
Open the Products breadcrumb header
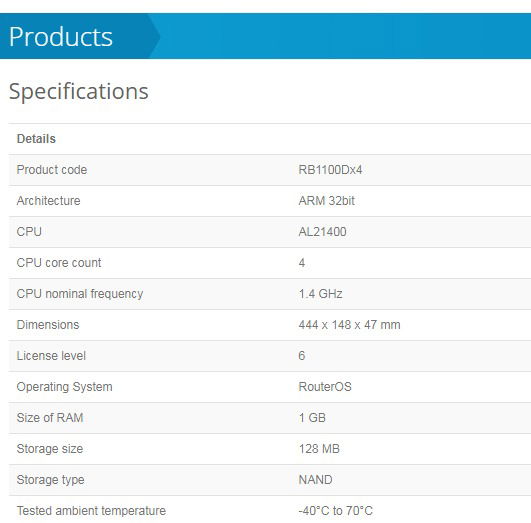click(x=61, y=37)
